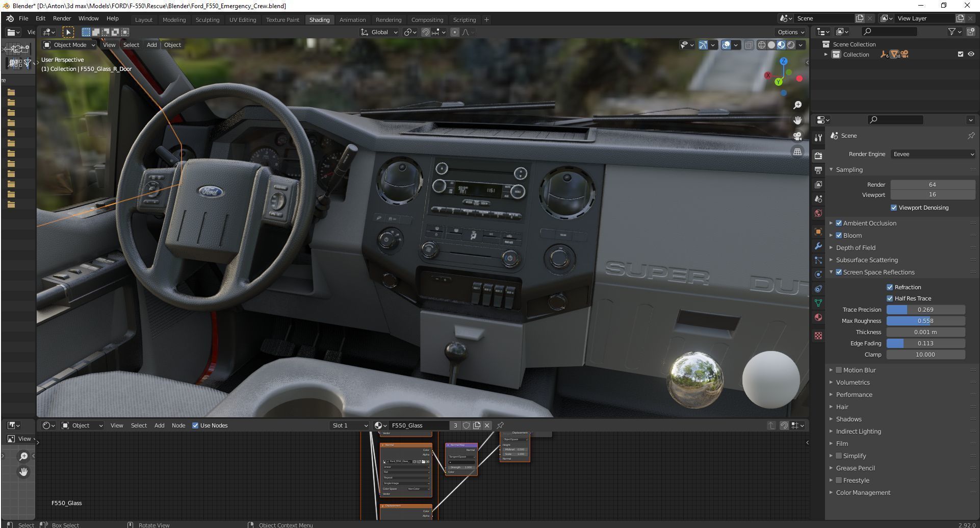
Task: Open the Object Constraints properties tab
Action: point(818,289)
